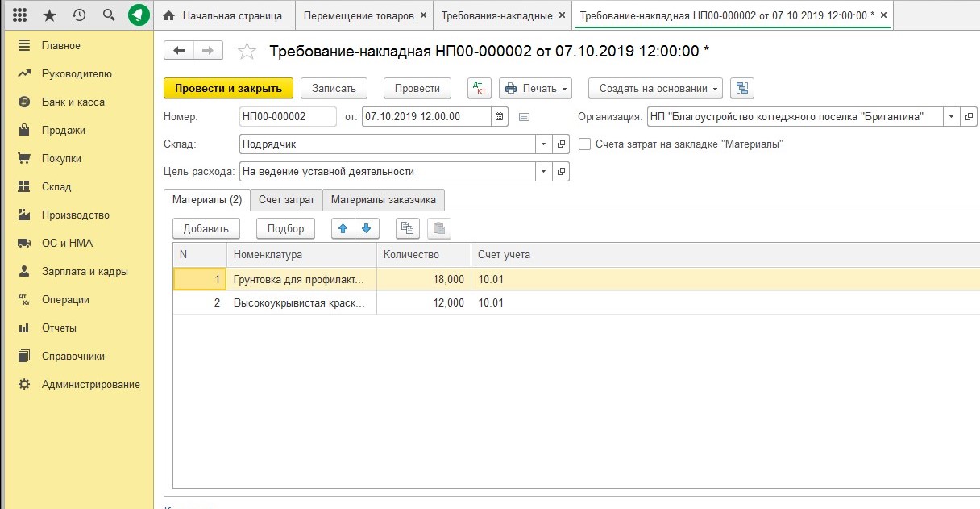Image resolution: width=980 pixels, height=509 pixels.
Task: Open the History clock icon
Action: 79,15
